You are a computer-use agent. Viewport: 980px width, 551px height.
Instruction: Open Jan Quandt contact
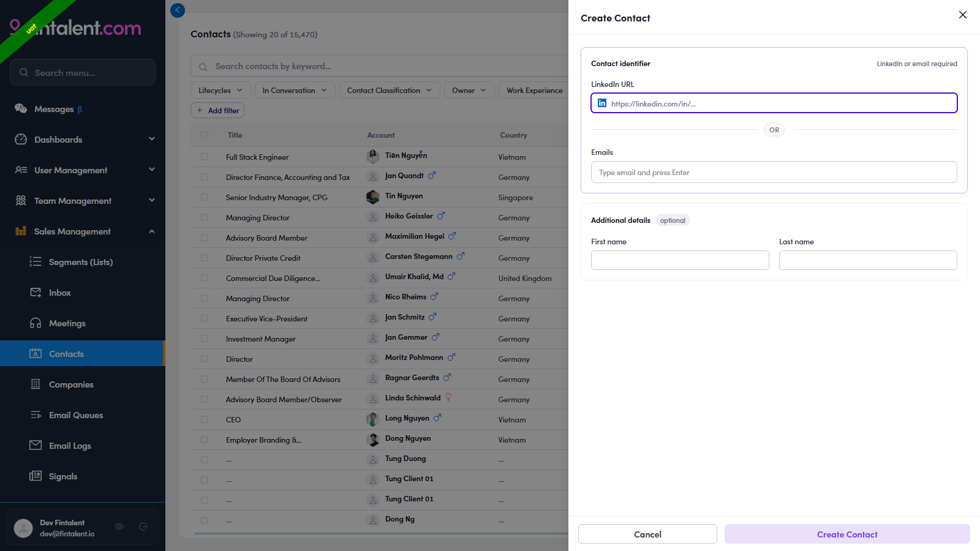(404, 176)
